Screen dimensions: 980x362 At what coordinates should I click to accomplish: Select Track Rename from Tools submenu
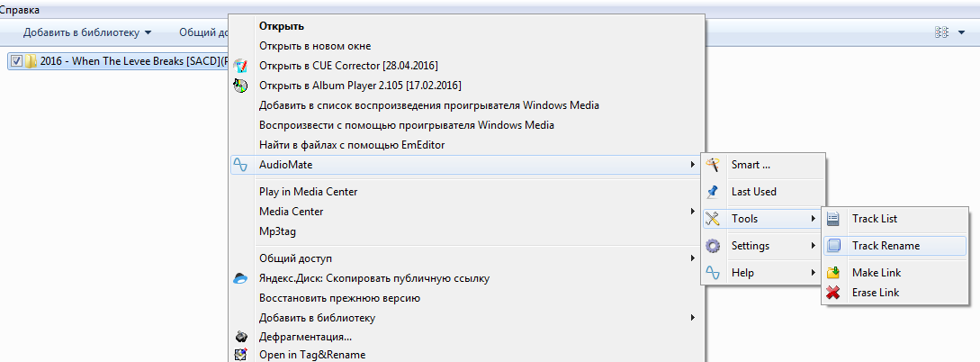[x=886, y=245]
